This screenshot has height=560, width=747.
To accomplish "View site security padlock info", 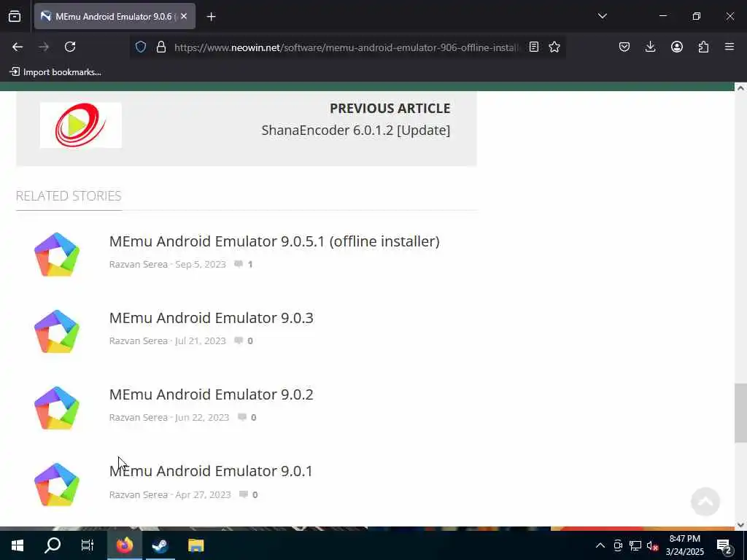I will click(161, 47).
